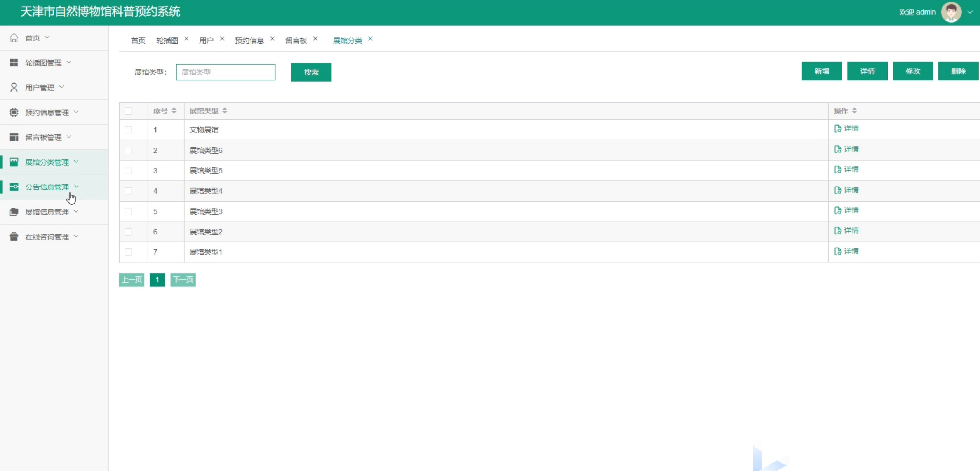
Task: Click the 详情 document icon in the 文物展馆 row
Action: pos(837,129)
